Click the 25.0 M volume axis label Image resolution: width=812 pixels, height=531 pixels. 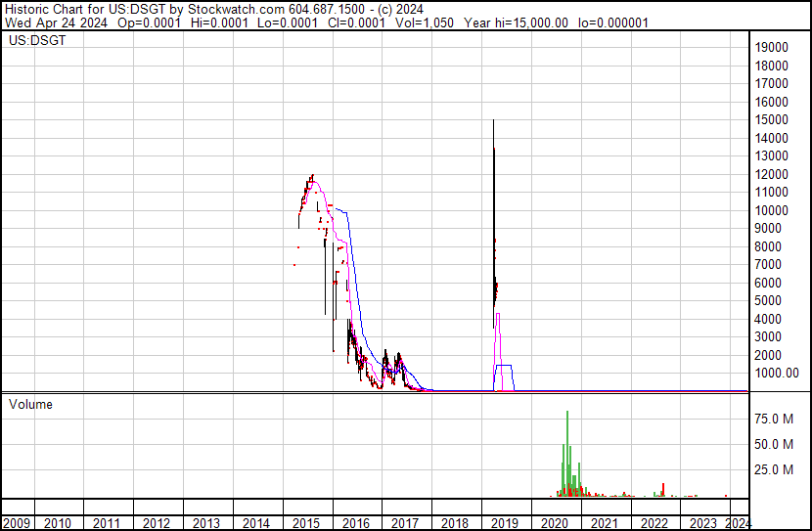(774, 469)
